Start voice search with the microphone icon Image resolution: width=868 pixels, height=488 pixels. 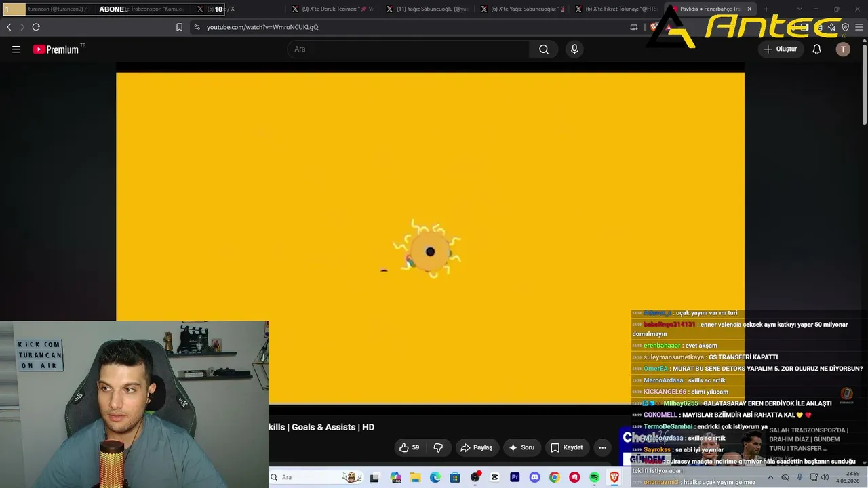click(574, 49)
